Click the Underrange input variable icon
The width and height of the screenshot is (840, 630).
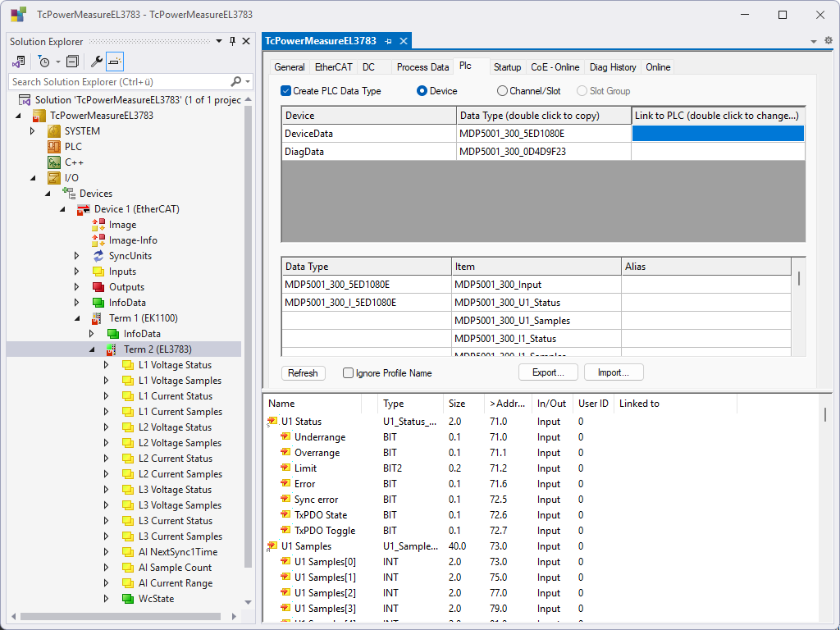285,436
